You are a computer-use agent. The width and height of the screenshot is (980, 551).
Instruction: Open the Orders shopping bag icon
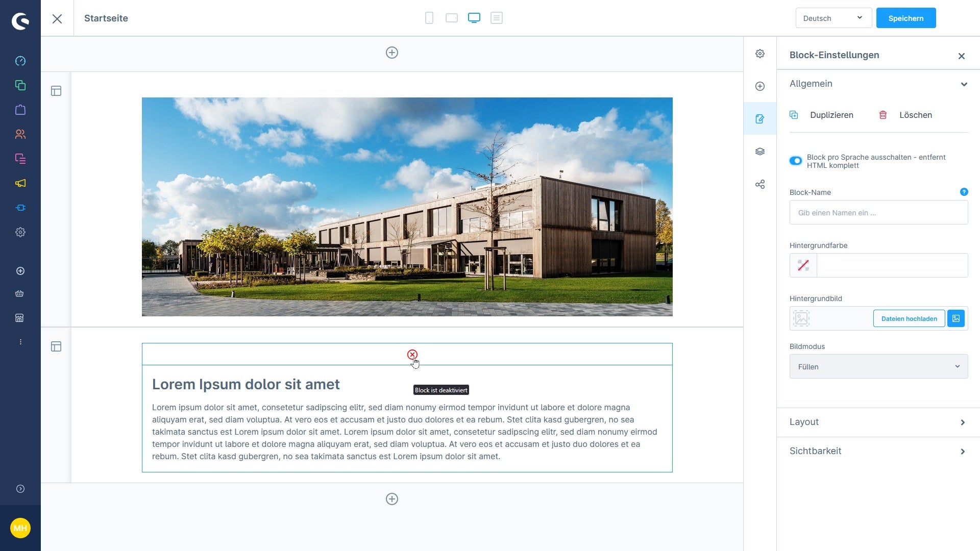20,110
